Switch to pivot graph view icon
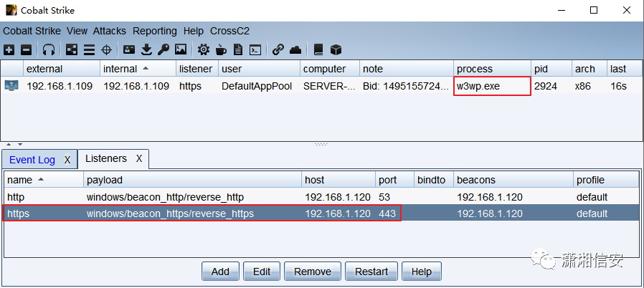Viewport: 644px width, 288px height. [x=72, y=50]
